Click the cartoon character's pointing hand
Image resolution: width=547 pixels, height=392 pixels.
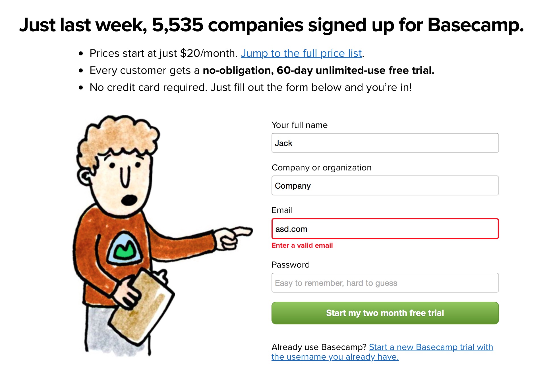point(233,237)
